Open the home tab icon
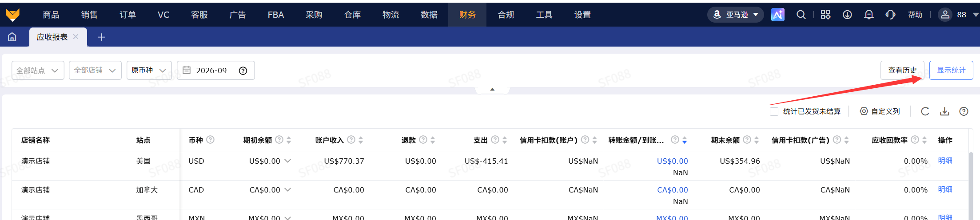This screenshot has height=220, width=980. 12,37
